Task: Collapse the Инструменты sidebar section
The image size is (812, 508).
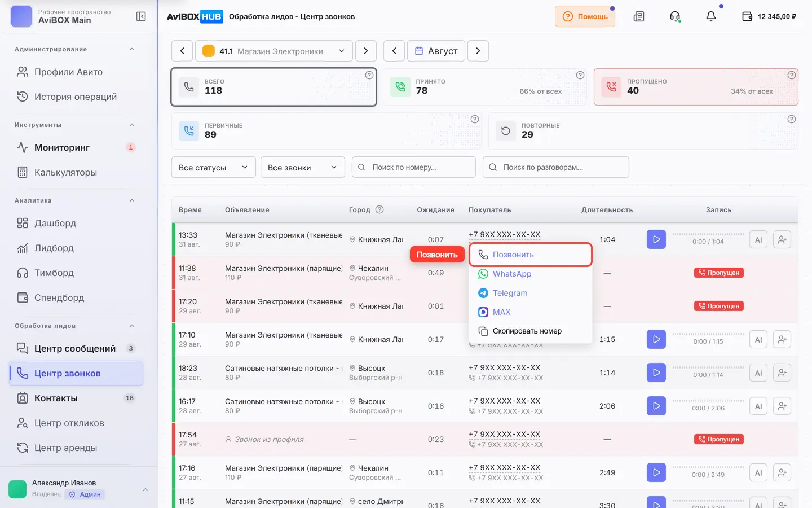Action: [132, 125]
